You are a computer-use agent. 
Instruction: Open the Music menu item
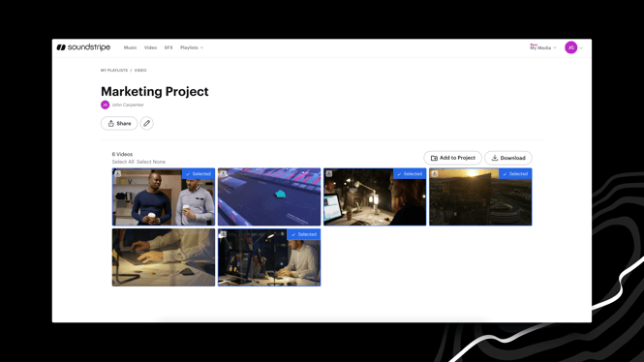130,47
